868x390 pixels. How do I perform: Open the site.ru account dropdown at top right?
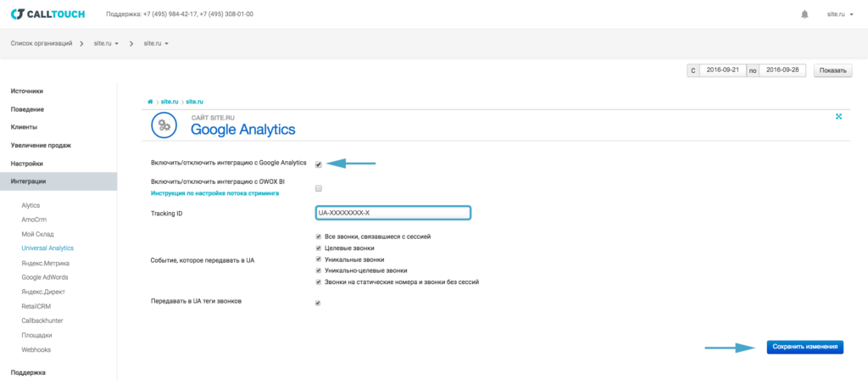(839, 14)
